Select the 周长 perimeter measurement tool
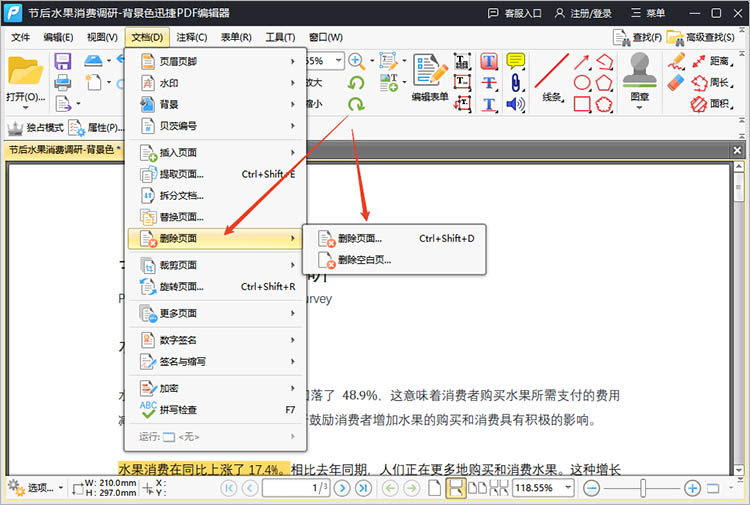This screenshot has width=750, height=505. coord(712,83)
